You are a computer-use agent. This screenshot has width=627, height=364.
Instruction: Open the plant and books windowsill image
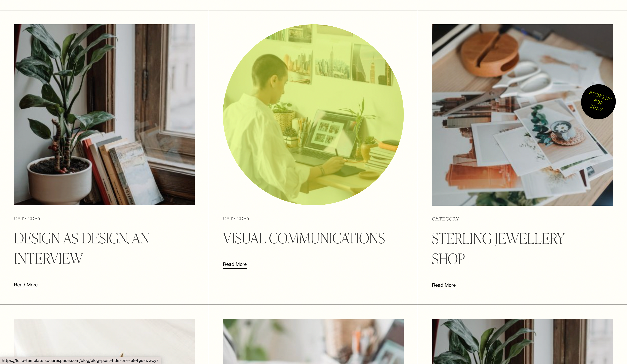tap(104, 115)
